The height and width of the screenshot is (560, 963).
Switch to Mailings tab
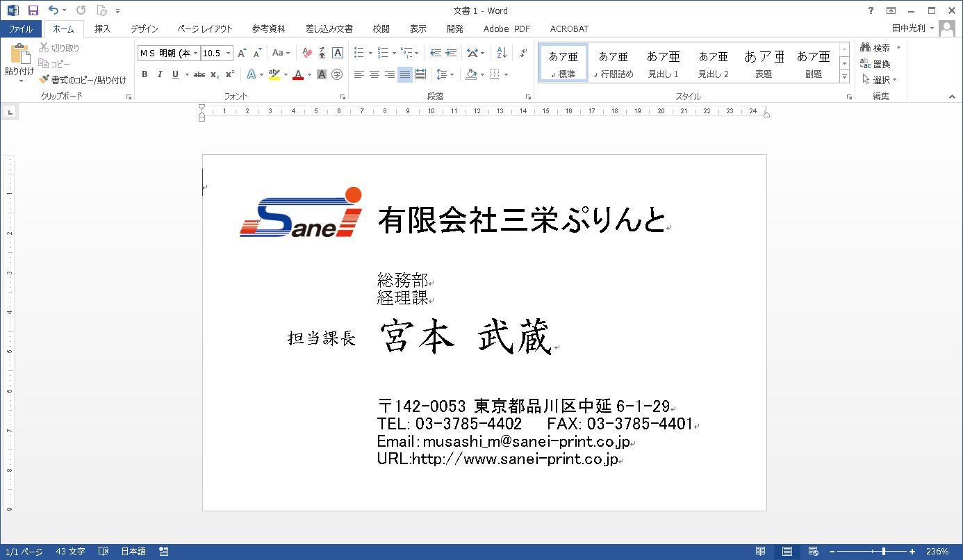329,28
